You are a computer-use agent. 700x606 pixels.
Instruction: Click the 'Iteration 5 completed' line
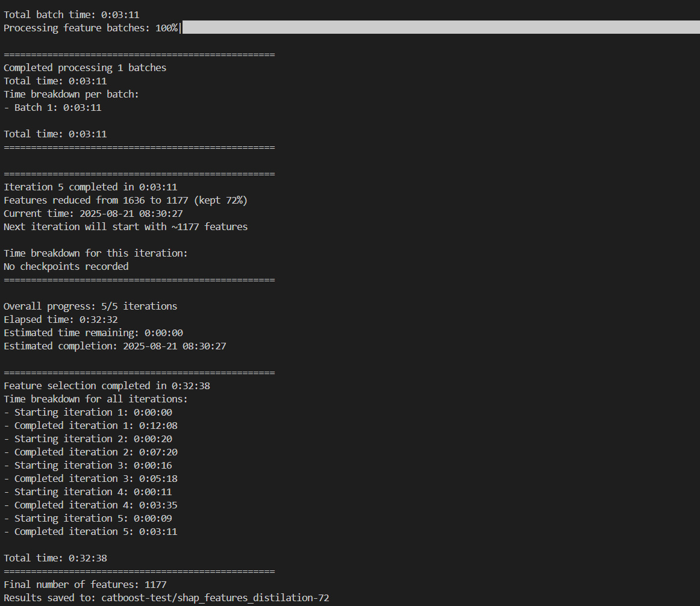(x=90, y=187)
